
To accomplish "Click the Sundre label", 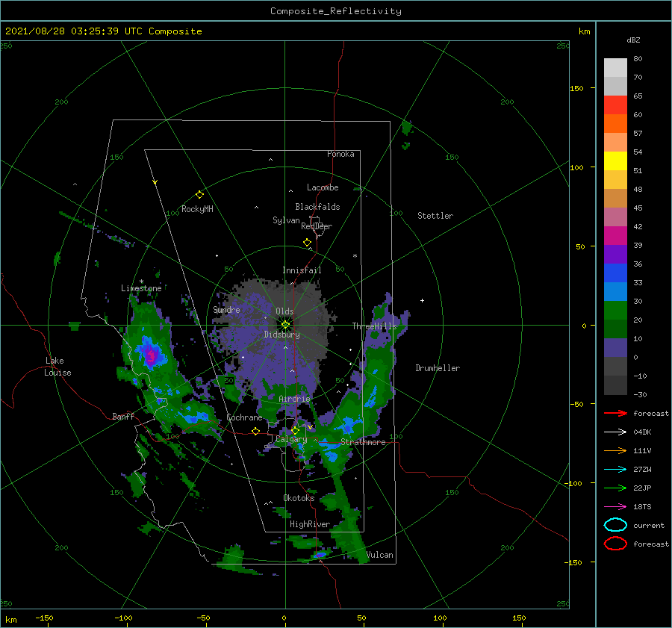I will pos(226,309).
